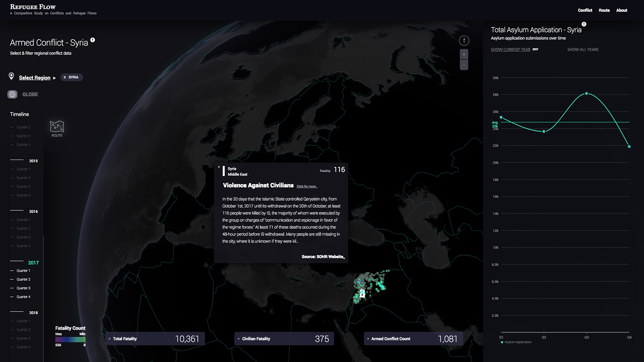The image size is (644, 362).
Task: Click the Avg 25k label on chart
Action: tap(495, 124)
